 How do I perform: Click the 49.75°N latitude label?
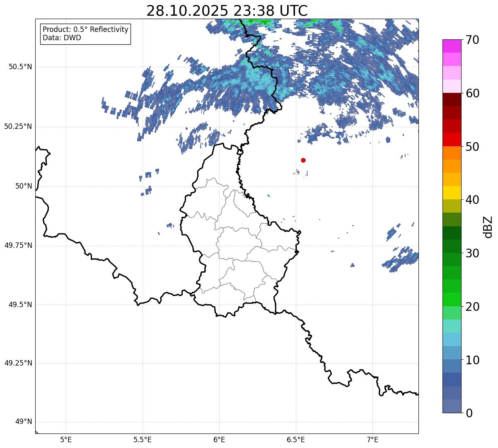tap(18, 245)
